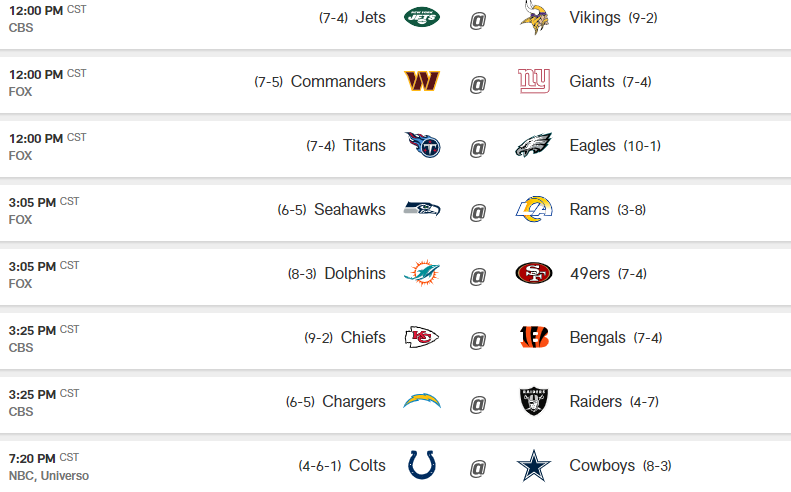
Task: Select the New York Giants logo
Action: [x=535, y=82]
